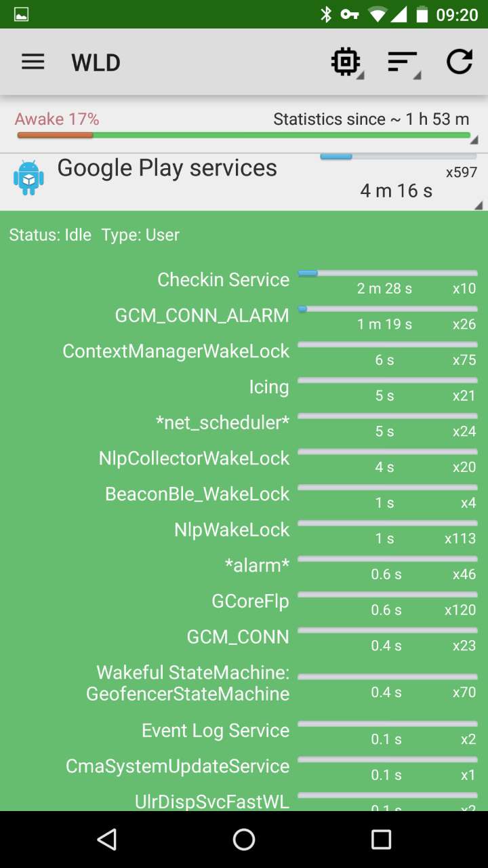Open the sort order icon
The height and width of the screenshot is (868, 488).
(x=403, y=62)
